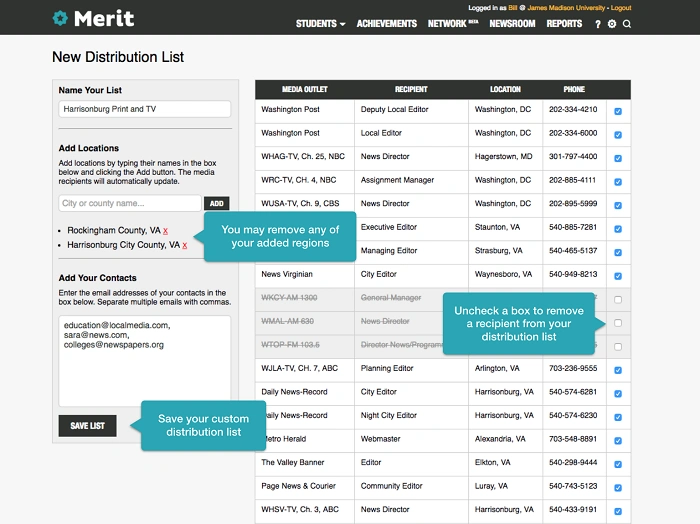Click the phone number 540-433-9191
700x524 pixels.
573,509
